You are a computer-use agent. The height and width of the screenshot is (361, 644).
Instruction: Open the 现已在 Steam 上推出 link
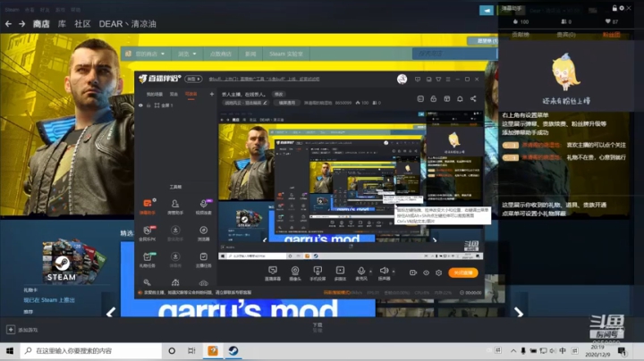tap(49, 300)
